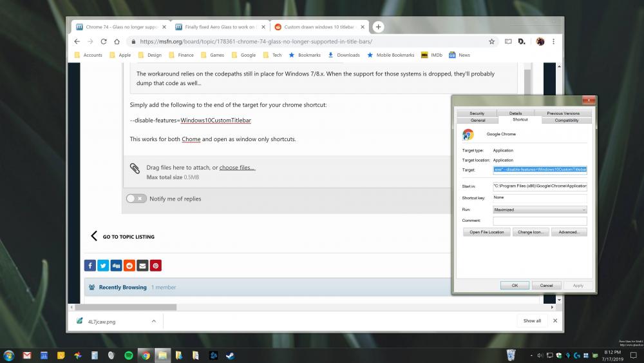Expand the Run dropdown set to Maximized
Viewport: 644px width, 363px height.
pyautogui.click(x=540, y=210)
